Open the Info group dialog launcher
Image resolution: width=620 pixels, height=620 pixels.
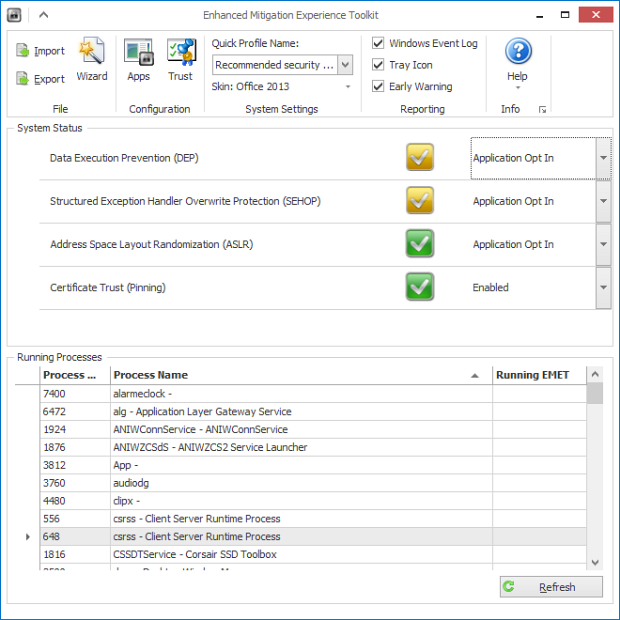(x=542, y=110)
